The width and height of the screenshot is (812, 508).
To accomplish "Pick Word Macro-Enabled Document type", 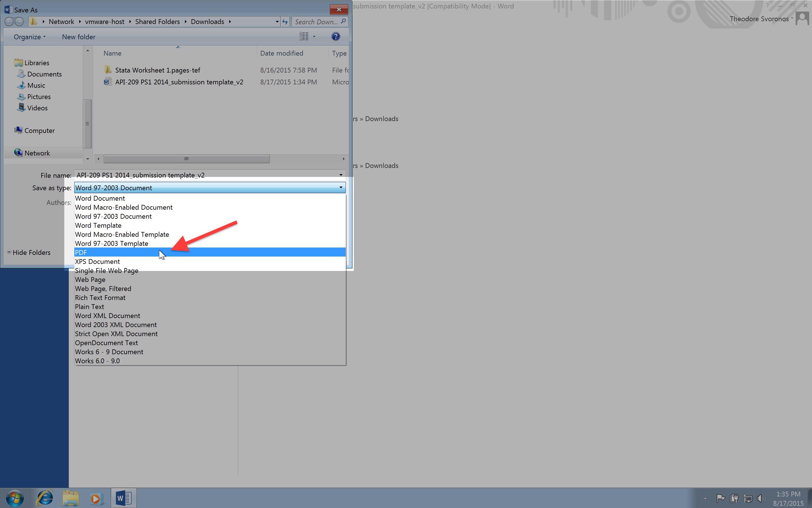I will point(210,207).
